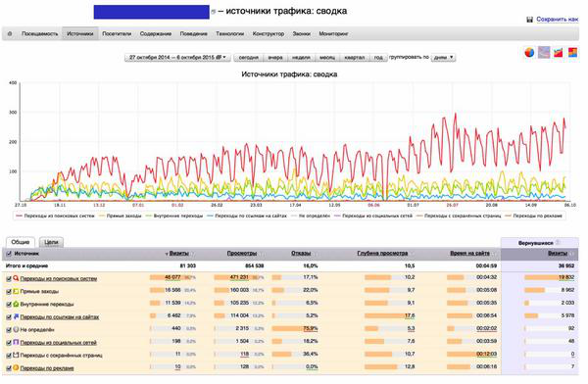Open the Технологии menu
The height and width of the screenshot is (384, 588).
[x=230, y=33]
